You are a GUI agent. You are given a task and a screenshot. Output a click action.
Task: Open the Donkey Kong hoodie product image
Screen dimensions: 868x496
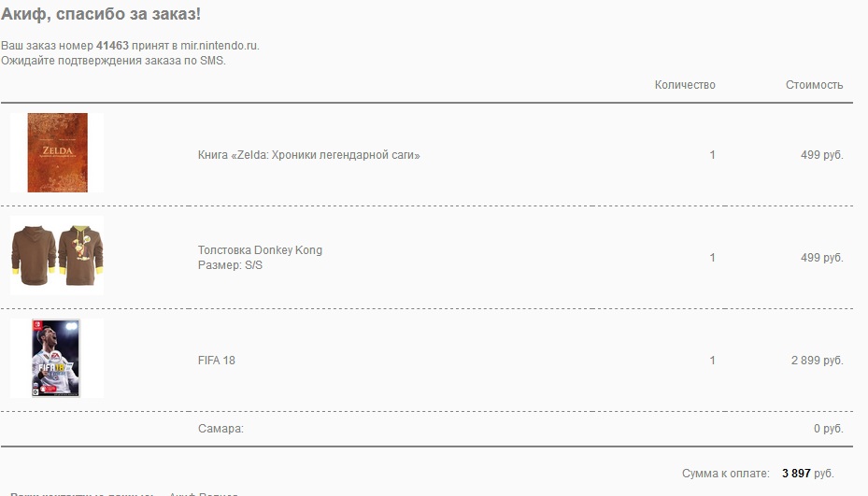(x=57, y=256)
